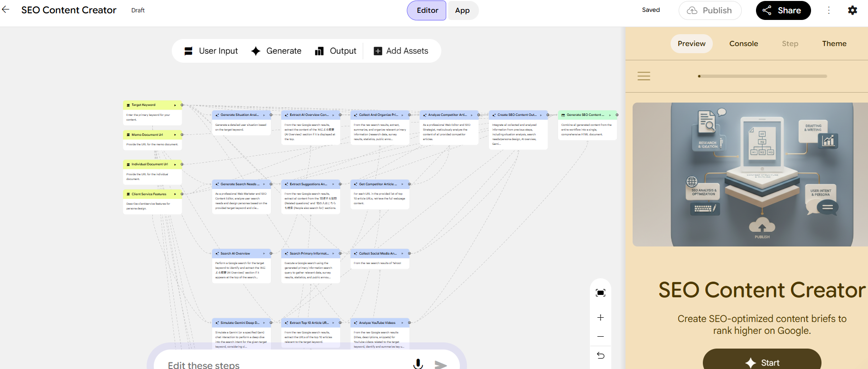Viewport: 868px width, 369px height.
Task: Click the preview progress bar
Action: (762, 76)
